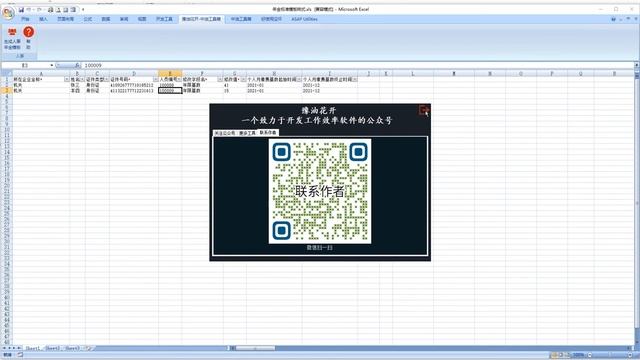The width and height of the screenshot is (640, 360).
Task: Close the QR code dialog with the red exit icon
Action: click(x=423, y=110)
